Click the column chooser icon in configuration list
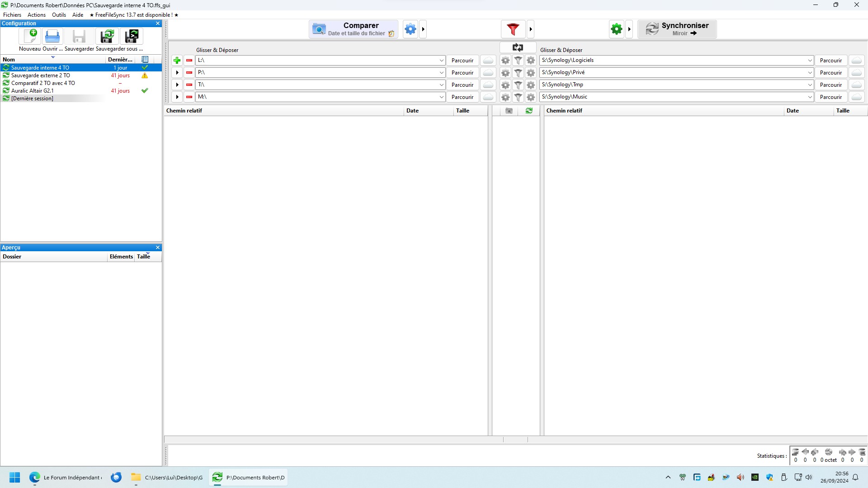This screenshot has width=868, height=488. [145, 60]
